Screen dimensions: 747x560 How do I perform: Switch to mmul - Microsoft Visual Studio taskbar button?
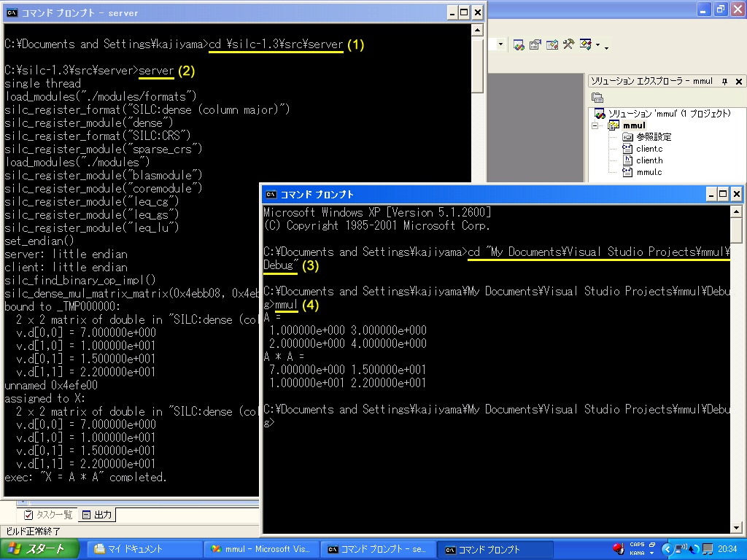click(x=260, y=550)
